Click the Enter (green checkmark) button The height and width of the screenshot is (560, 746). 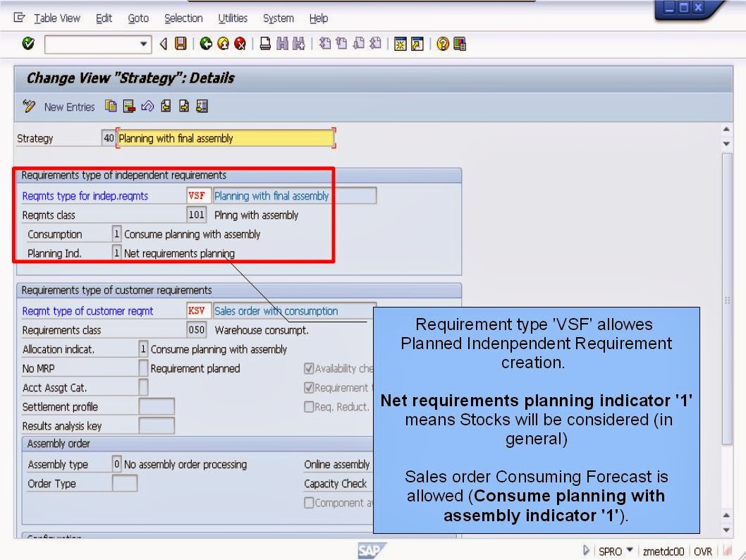click(x=28, y=44)
